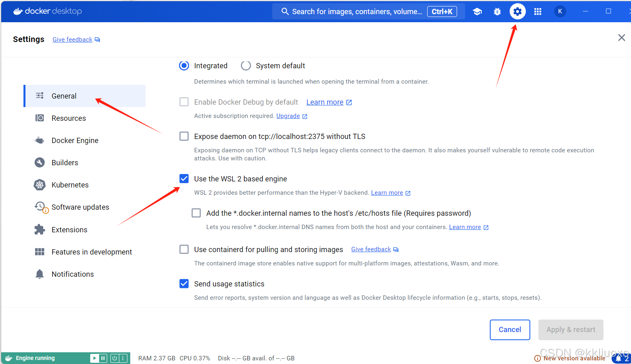Enable Use containerd for pulling images checkbox

coord(184,249)
